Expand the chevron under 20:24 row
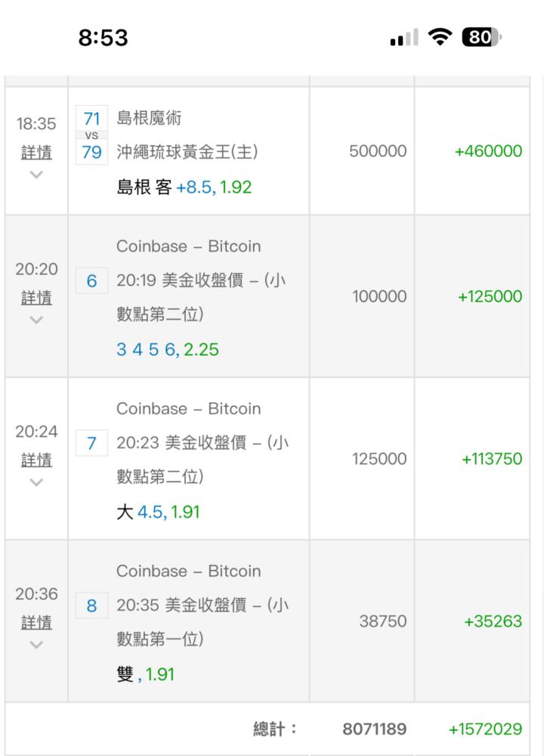 coord(36,482)
